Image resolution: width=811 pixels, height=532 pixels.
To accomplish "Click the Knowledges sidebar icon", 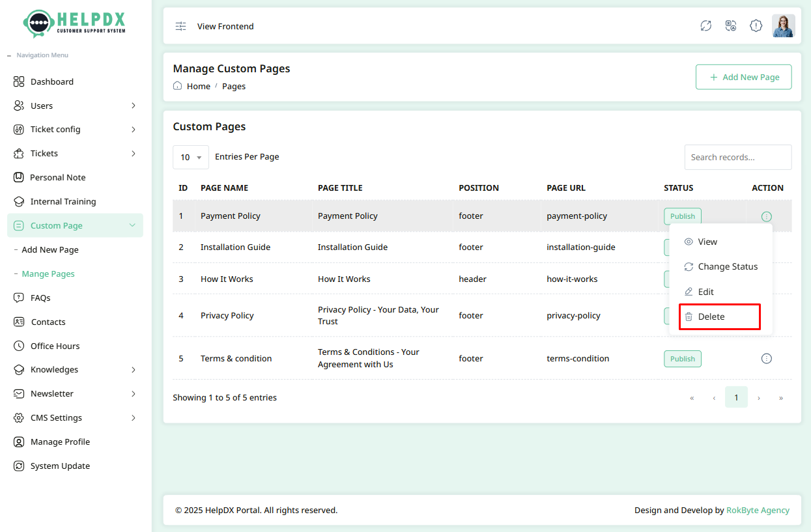I will point(19,370).
